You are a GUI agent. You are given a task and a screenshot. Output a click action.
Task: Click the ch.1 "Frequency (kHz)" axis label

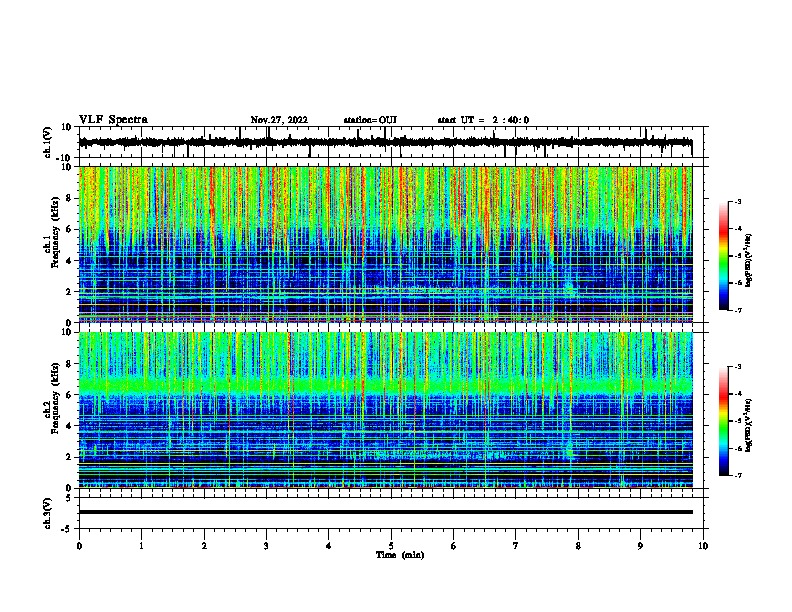coord(55,232)
